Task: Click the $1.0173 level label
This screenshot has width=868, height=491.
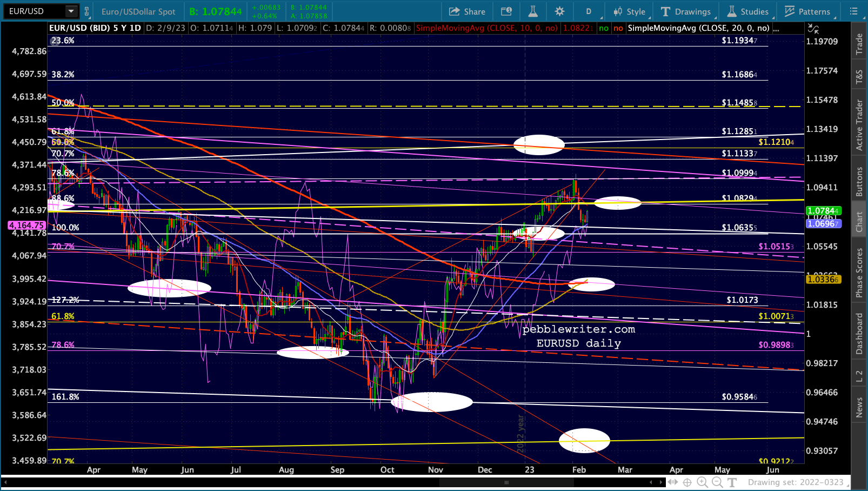Action: [742, 300]
